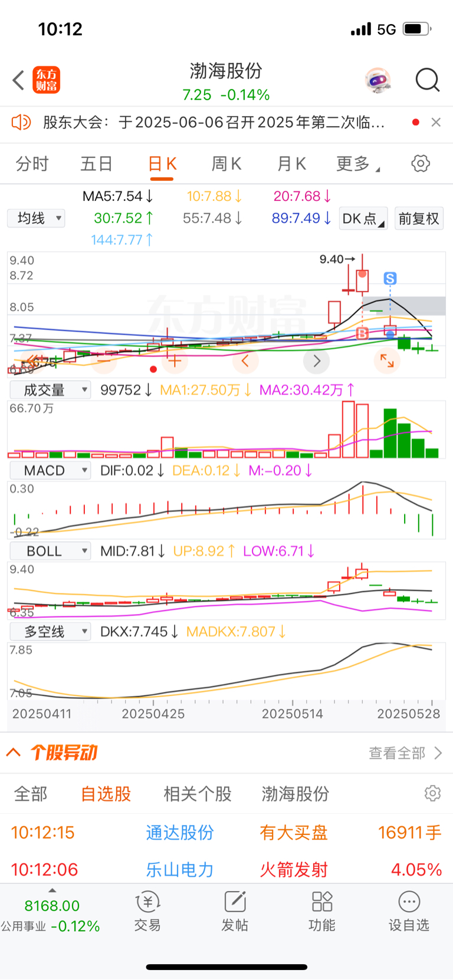Tap the 10:7.88 moving average value
The image size is (453, 980).
tap(215, 196)
